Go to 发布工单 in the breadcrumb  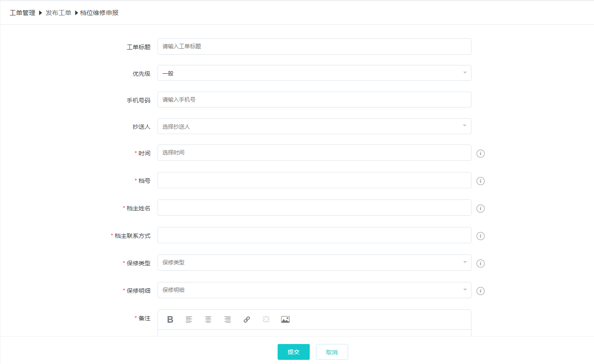pyautogui.click(x=58, y=13)
